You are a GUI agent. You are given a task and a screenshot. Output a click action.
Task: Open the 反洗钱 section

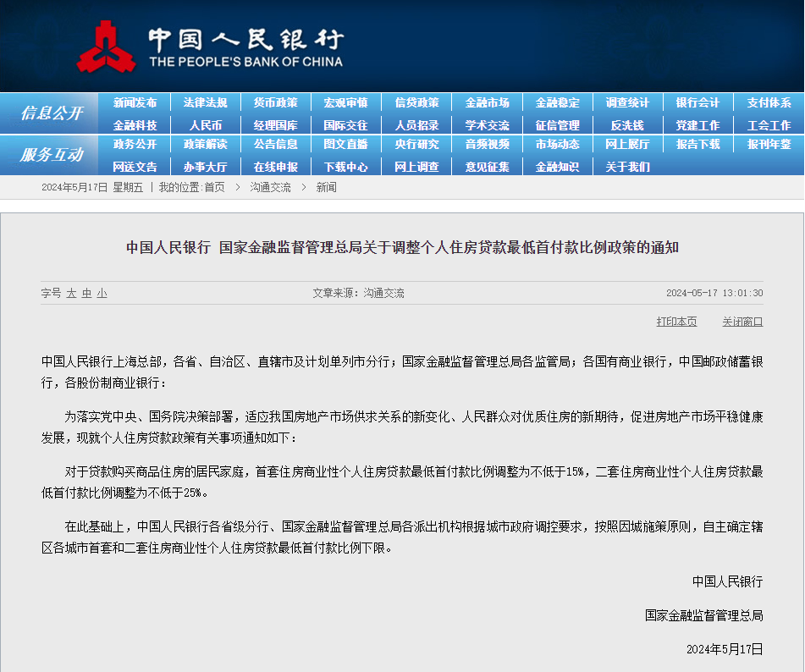(627, 124)
